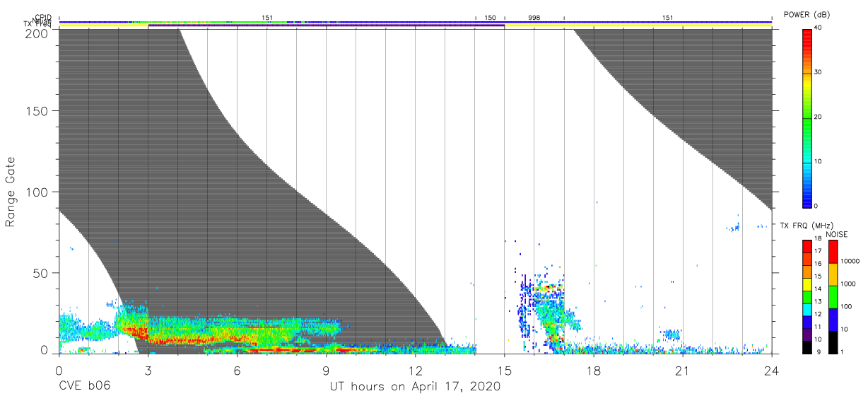Click the CPID row label at top left
This screenshot has height=401, width=868.
43,17
